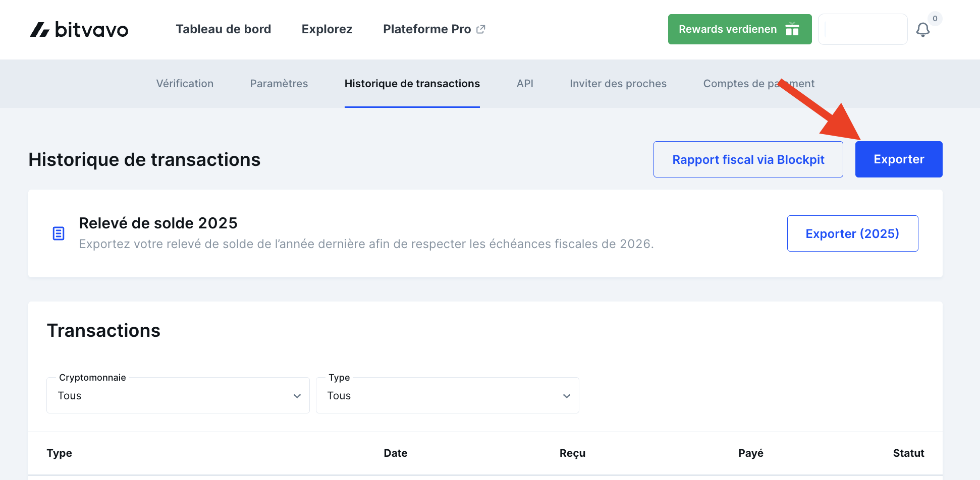Click Rapport fiscal via Blockpit

[748, 159]
